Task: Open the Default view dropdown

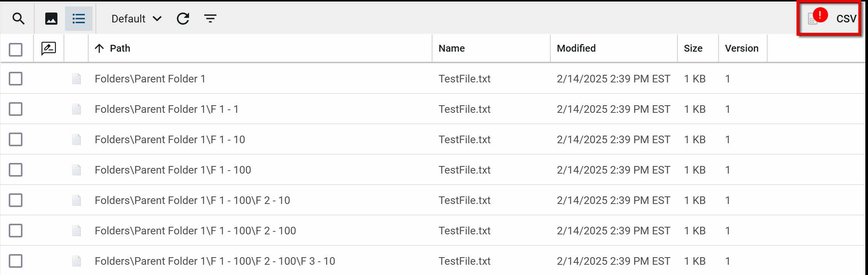Action: 136,19
